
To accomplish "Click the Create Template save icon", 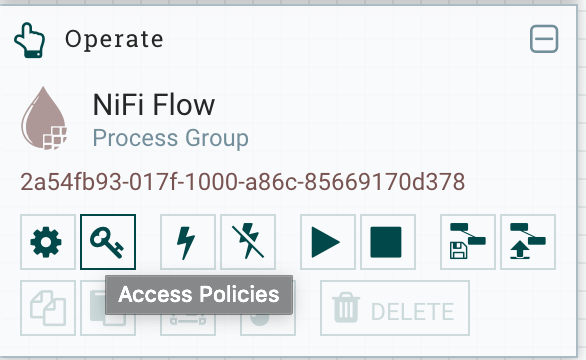I will coord(468,242).
